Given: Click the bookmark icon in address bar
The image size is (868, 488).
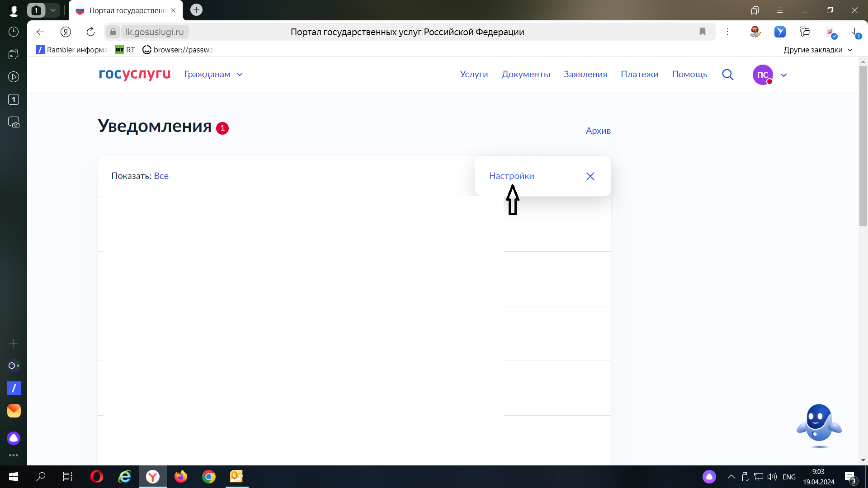Looking at the screenshot, I should 702,32.
